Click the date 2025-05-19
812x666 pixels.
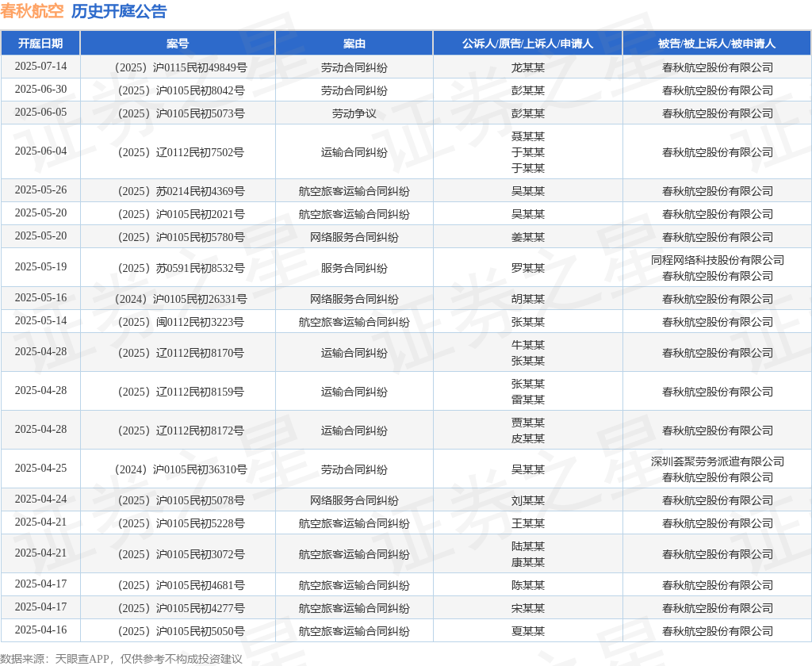[x=40, y=266]
